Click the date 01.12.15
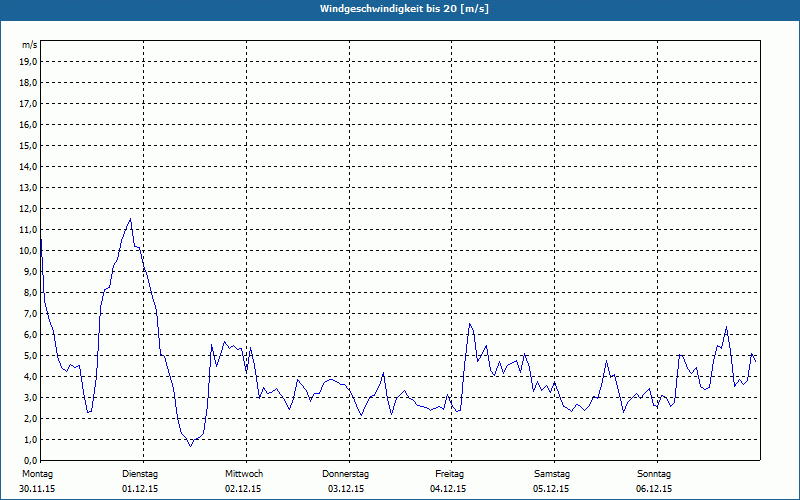 tap(140, 489)
